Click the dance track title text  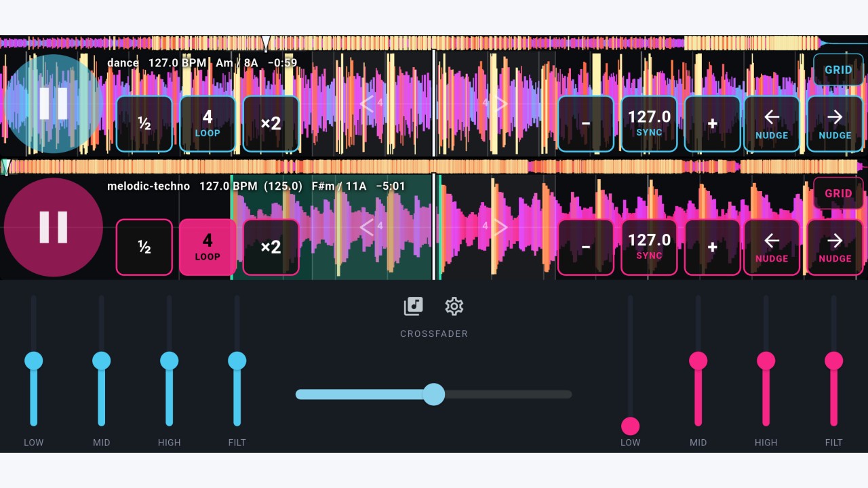click(123, 63)
